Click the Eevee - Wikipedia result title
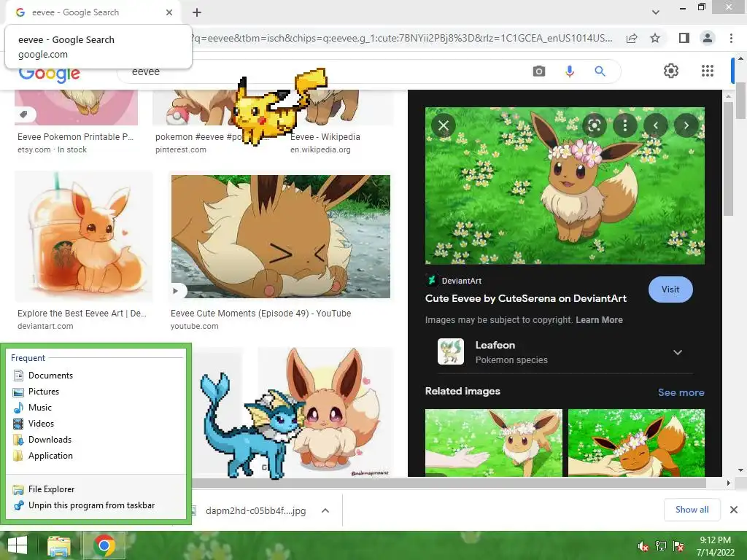 coord(325,137)
